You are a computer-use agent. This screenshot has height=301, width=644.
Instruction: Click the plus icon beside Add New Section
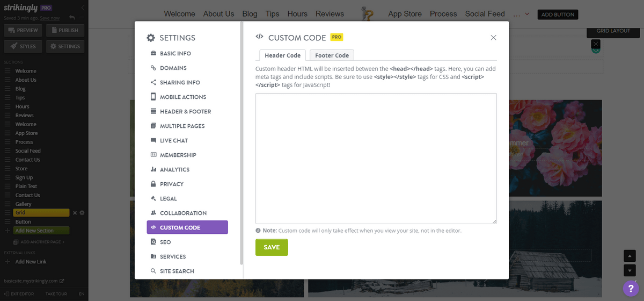click(x=8, y=231)
